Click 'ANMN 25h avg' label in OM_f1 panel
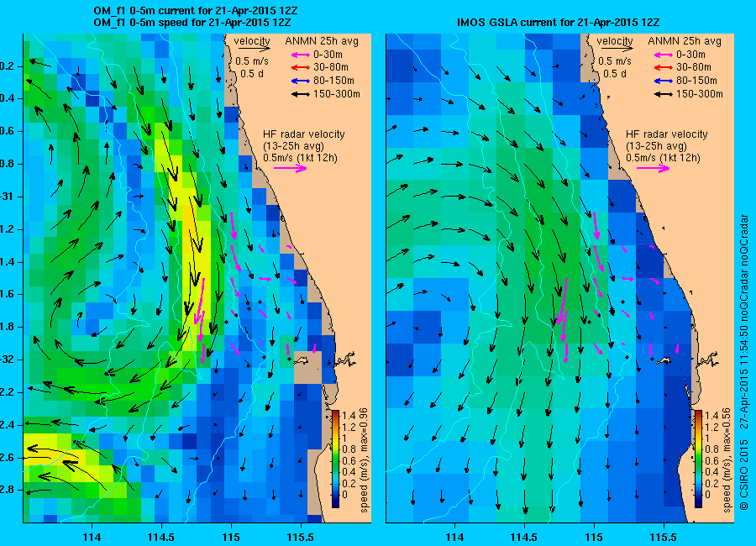 tap(322, 41)
